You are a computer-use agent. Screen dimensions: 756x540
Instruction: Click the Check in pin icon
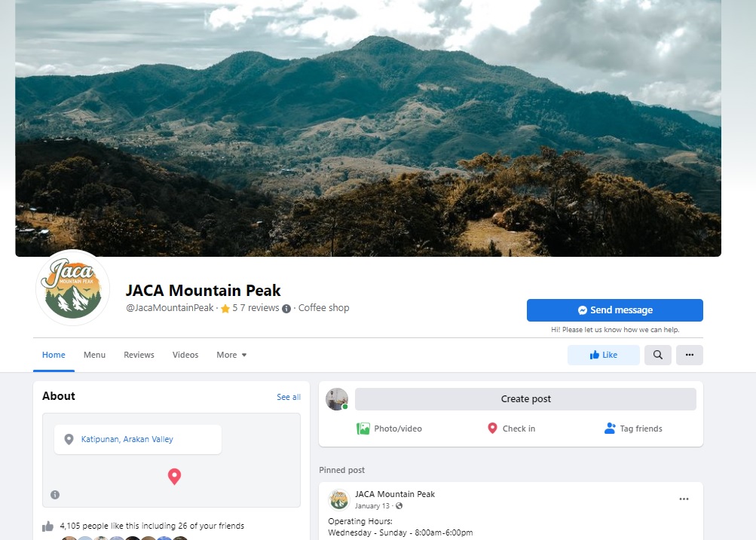pos(492,429)
